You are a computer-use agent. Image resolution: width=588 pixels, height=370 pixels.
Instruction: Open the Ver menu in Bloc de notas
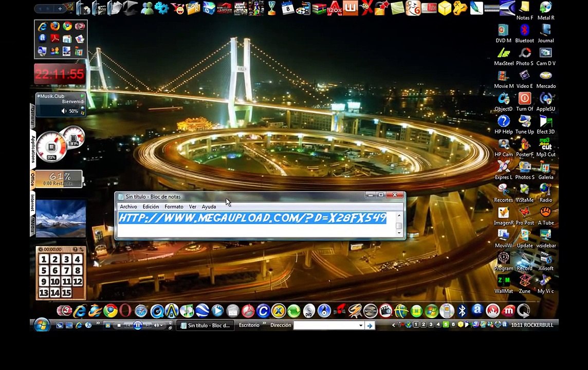(192, 207)
